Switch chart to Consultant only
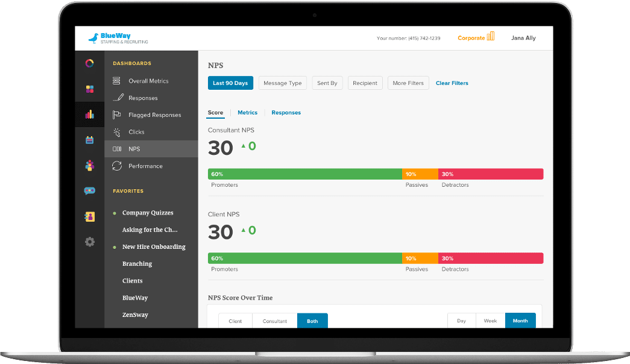Viewport: 630px width, 364px height. point(274,321)
